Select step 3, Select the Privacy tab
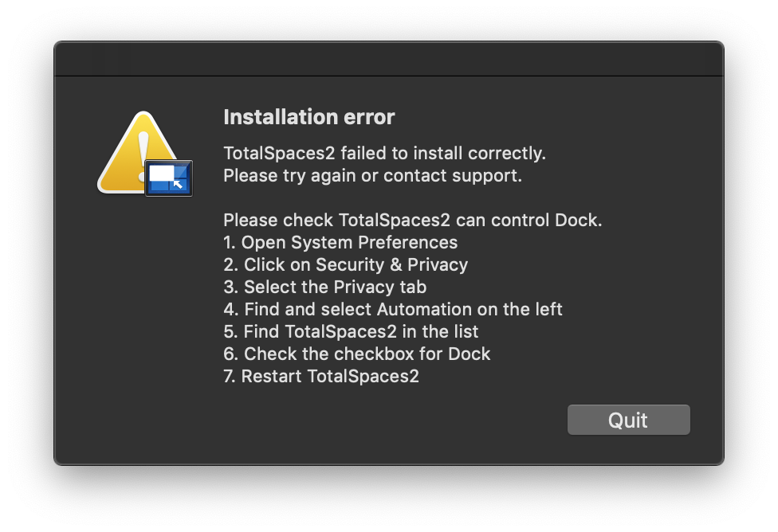 click(324, 287)
